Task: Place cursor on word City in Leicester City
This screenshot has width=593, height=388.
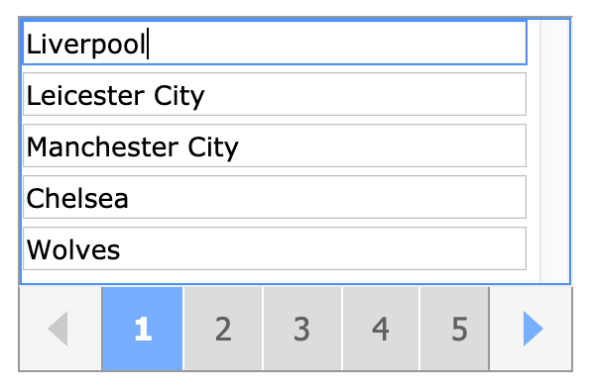Action: point(179,96)
